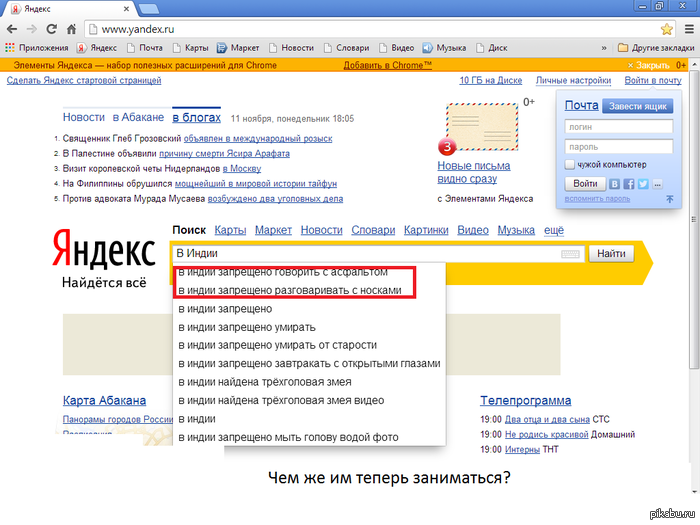Image resolution: width=700 pixels, height=525 pixels.
Task: Log in via Twitter icon
Action: click(643, 183)
